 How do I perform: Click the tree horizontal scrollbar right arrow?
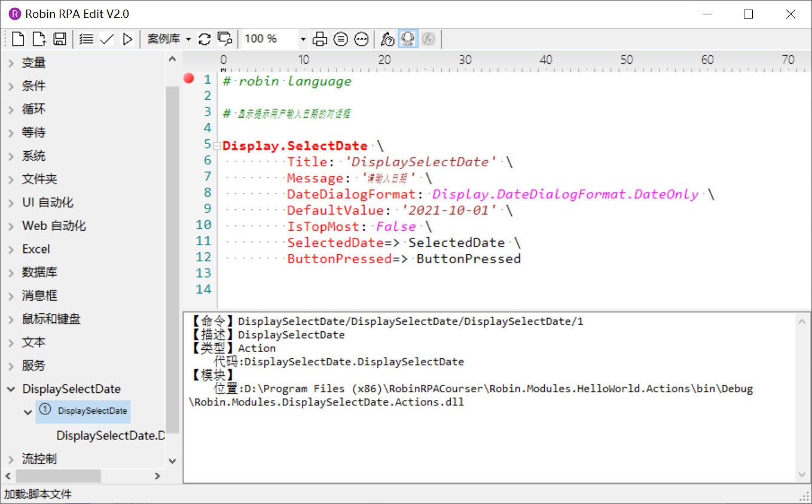158,476
